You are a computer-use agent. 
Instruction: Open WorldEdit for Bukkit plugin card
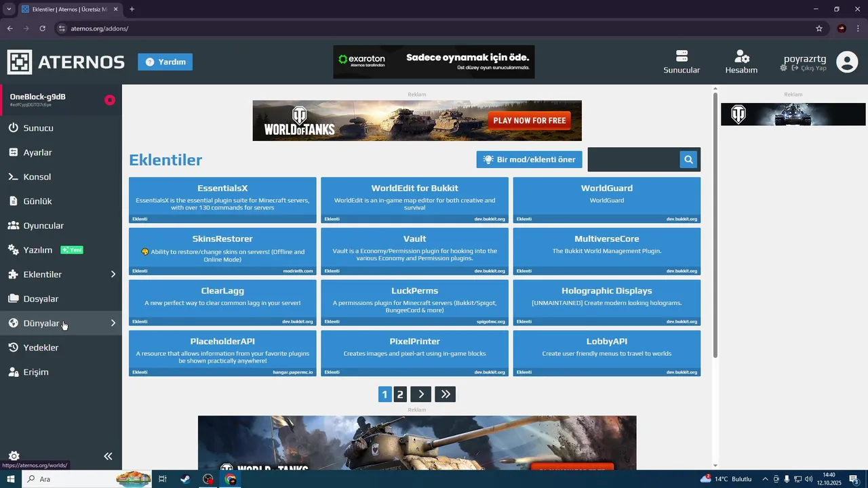414,200
